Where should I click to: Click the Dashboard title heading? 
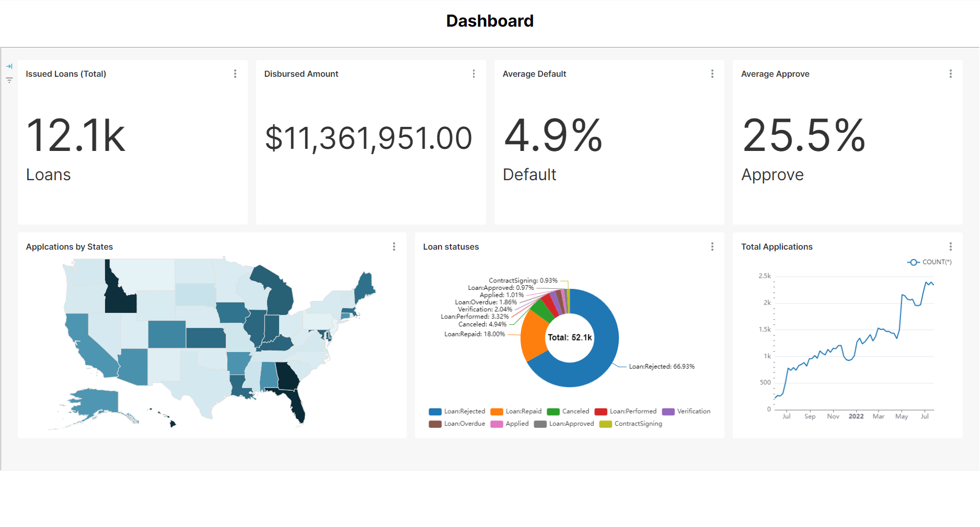click(x=490, y=21)
